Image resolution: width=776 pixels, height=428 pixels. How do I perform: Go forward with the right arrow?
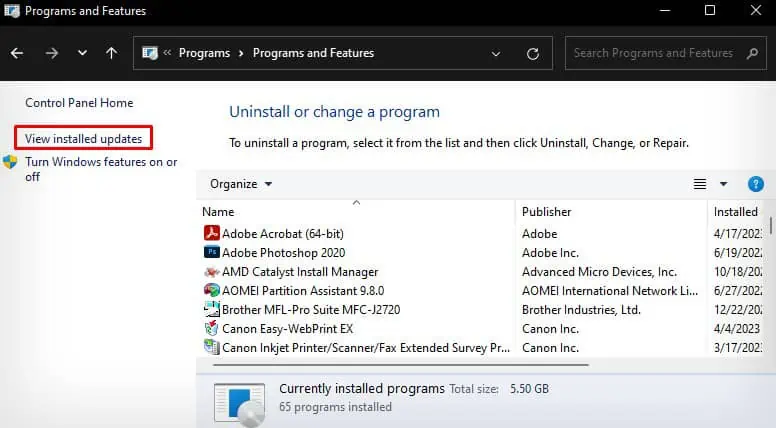[x=51, y=53]
